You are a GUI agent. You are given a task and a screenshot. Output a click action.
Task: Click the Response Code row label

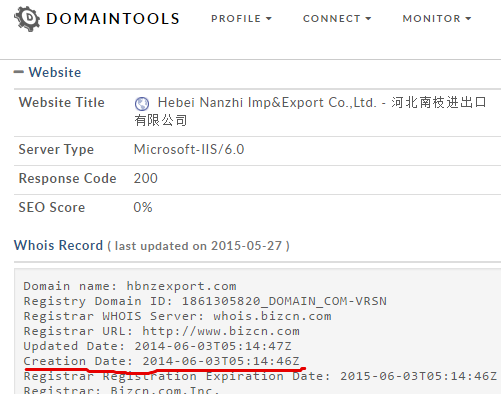tap(68, 178)
